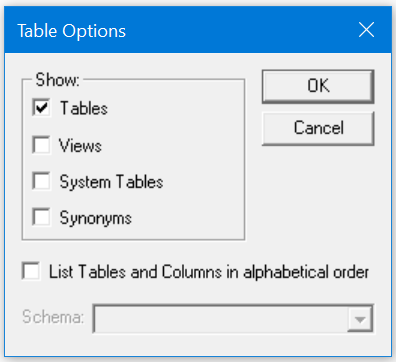396x362 pixels.
Task: Click the "Tables" label text
Action: coord(84,108)
